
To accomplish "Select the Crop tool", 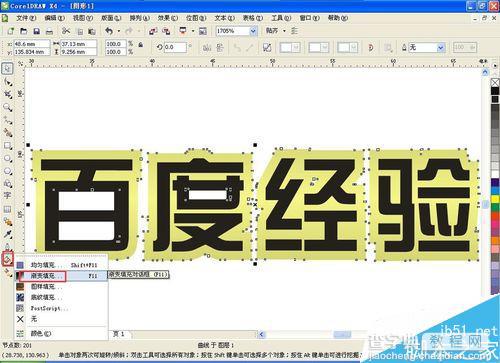I will (8, 95).
